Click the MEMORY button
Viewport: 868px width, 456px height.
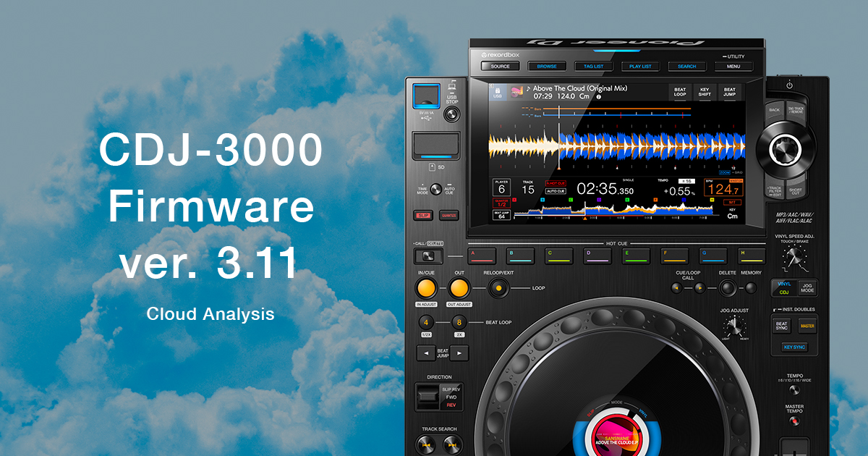751,288
